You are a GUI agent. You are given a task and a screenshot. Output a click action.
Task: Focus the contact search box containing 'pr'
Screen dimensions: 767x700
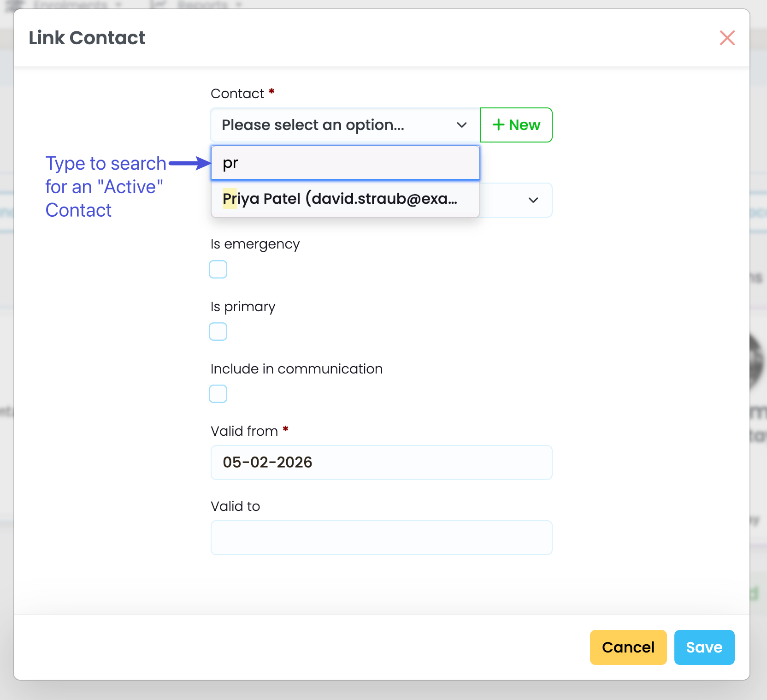pos(345,163)
